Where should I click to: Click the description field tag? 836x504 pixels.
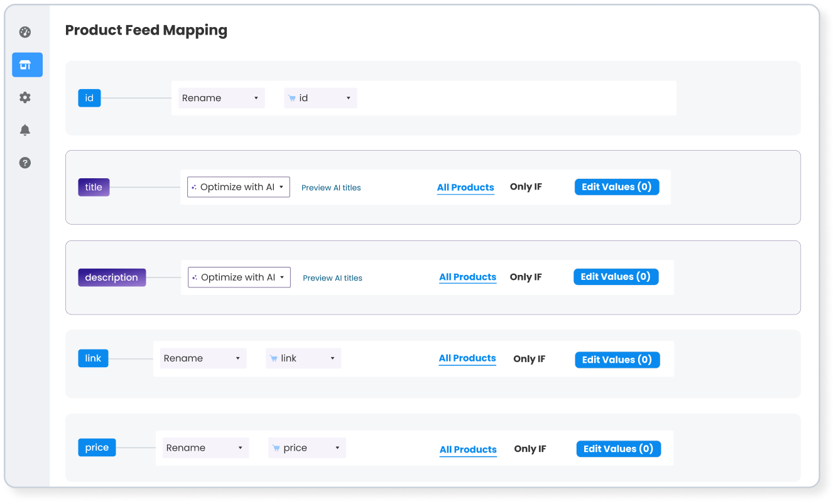(112, 277)
